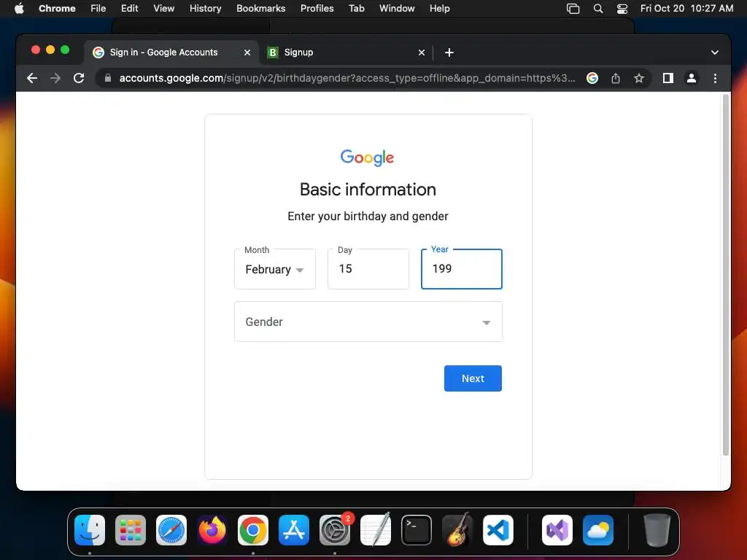Open the Window menu
This screenshot has width=747, height=560.
[397, 8]
